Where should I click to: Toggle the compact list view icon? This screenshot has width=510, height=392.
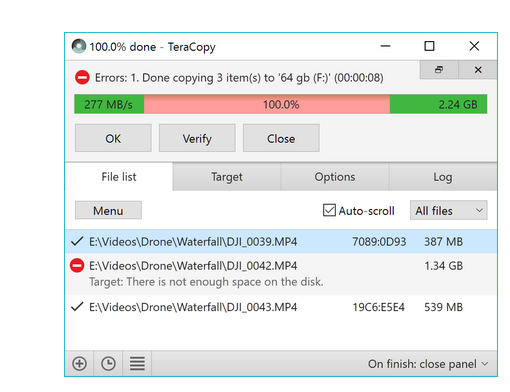pyautogui.click(x=137, y=364)
